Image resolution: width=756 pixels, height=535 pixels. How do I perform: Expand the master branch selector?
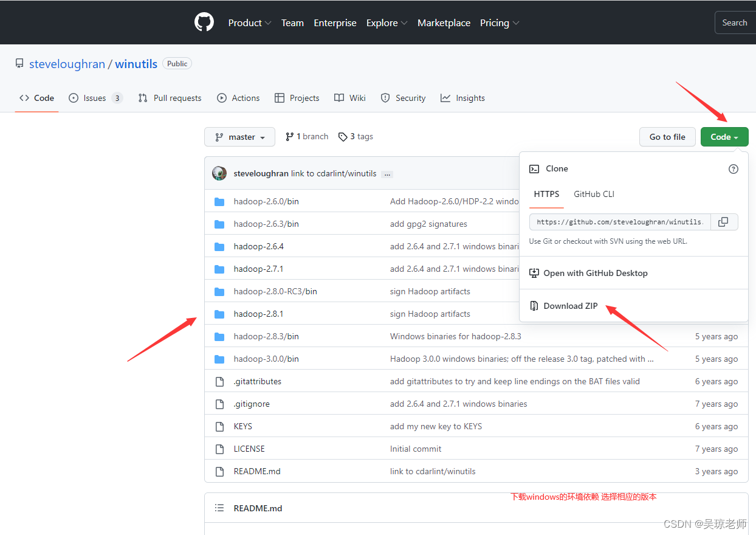(x=239, y=137)
